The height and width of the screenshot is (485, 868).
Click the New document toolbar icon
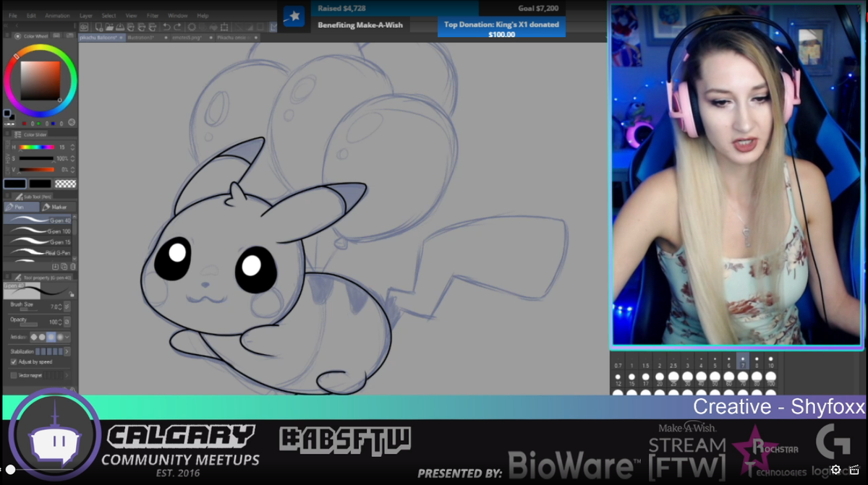[x=99, y=27]
